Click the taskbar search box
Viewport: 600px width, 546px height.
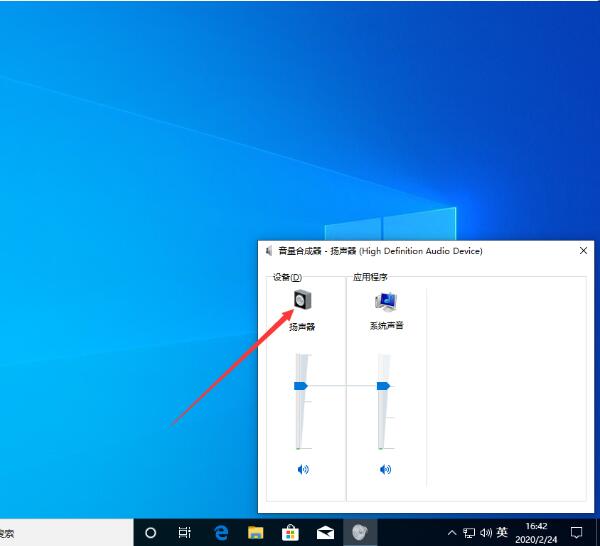[67, 532]
